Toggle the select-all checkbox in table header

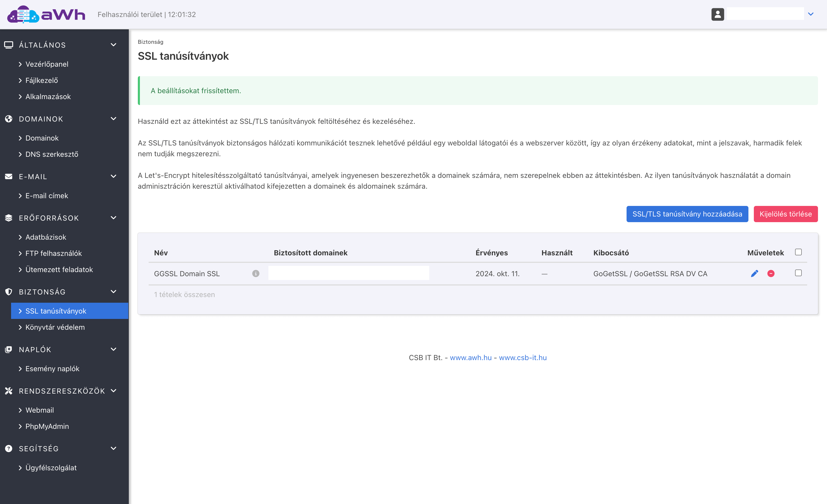(x=798, y=252)
